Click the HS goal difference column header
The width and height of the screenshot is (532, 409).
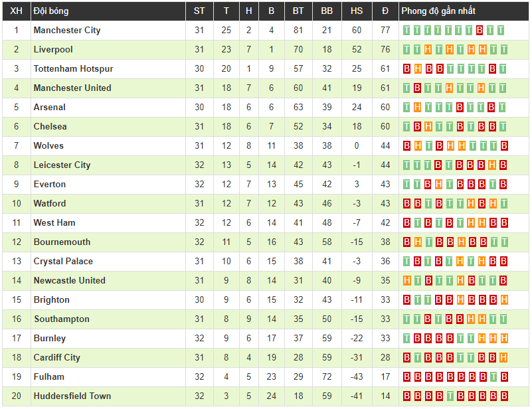357,11
